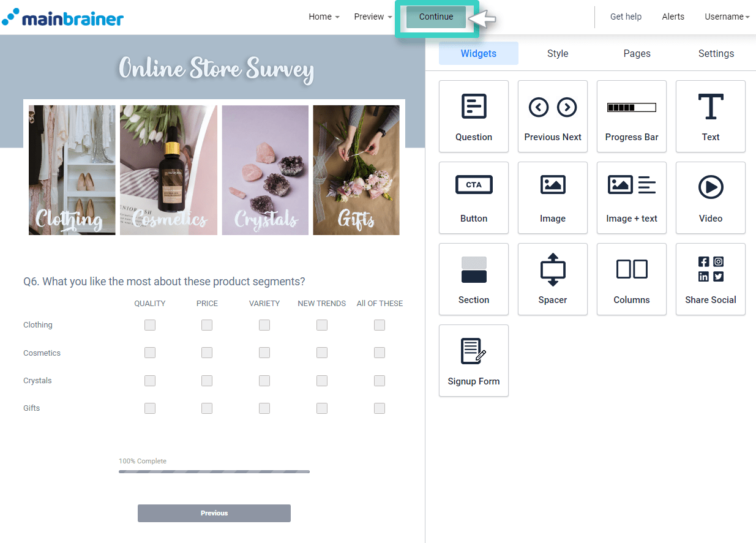Open the Preview dropdown menu
The width and height of the screenshot is (756, 543).
(x=372, y=17)
